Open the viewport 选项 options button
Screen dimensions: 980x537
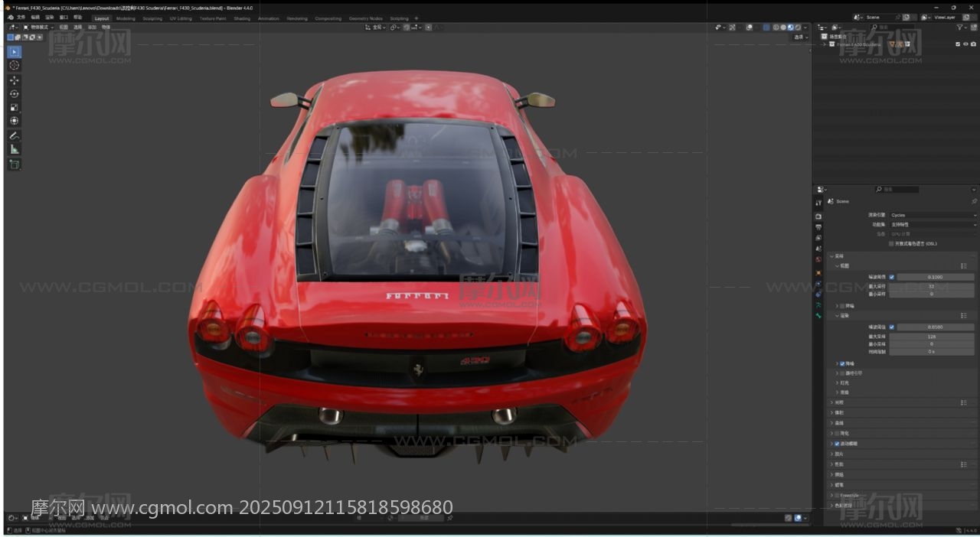(x=799, y=37)
